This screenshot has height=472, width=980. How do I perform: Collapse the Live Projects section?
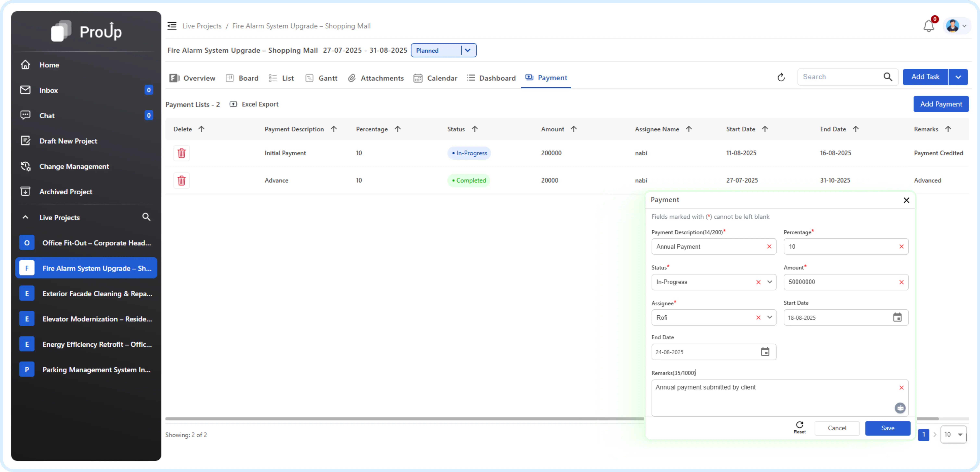click(x=25, y=217)
